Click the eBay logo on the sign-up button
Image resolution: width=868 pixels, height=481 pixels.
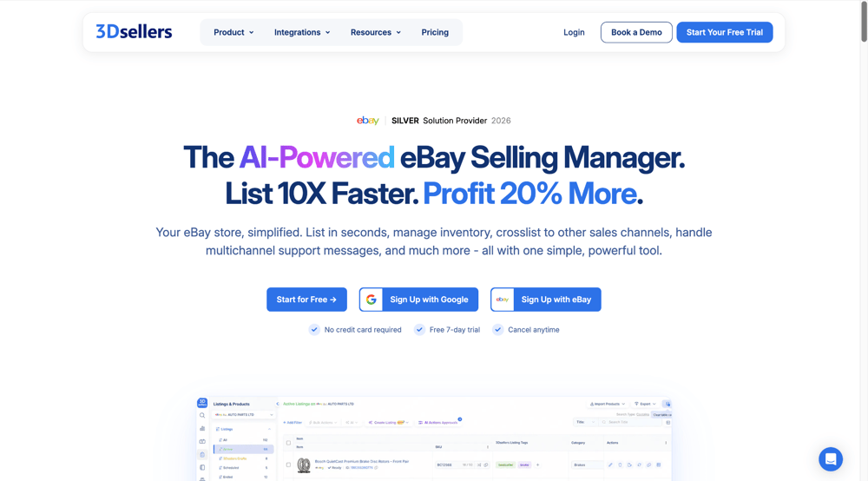click(x=502, y=300)
